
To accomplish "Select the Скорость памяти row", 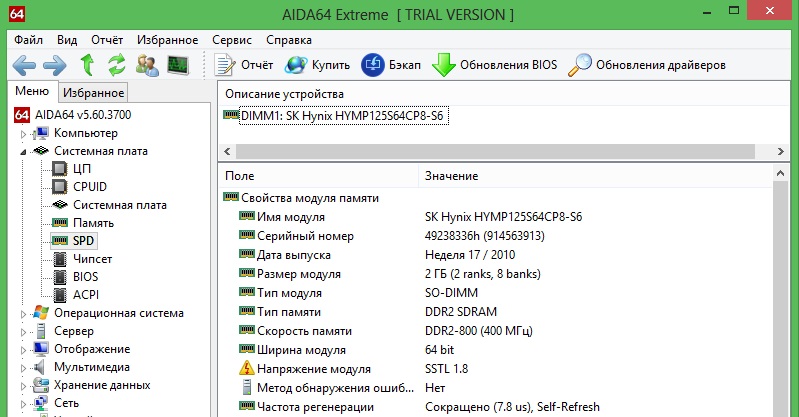I will click(305, 331).
